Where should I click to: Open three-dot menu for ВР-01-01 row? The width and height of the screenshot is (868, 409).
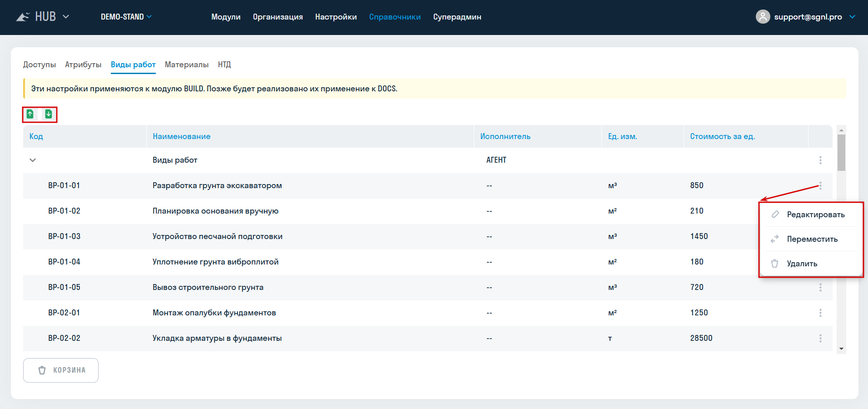click(820, 185)
